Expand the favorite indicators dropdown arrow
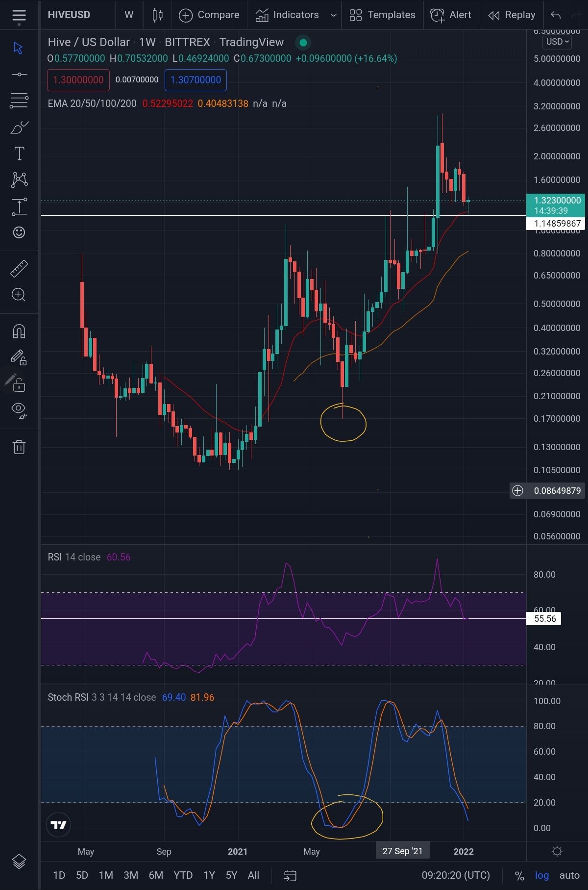The width and height of the screenshot is (588, 890). click(333, 15)
